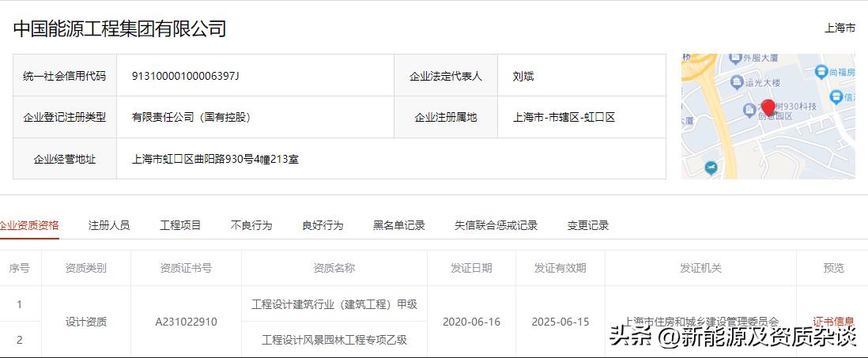Click the 发证有效期 column header
868x358 pixels.
point(560,268)
